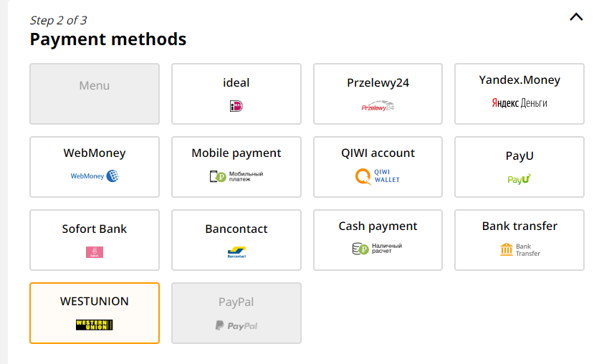Click the Przelewy24 logo icon
599x364 pixels.
point(378,107)
